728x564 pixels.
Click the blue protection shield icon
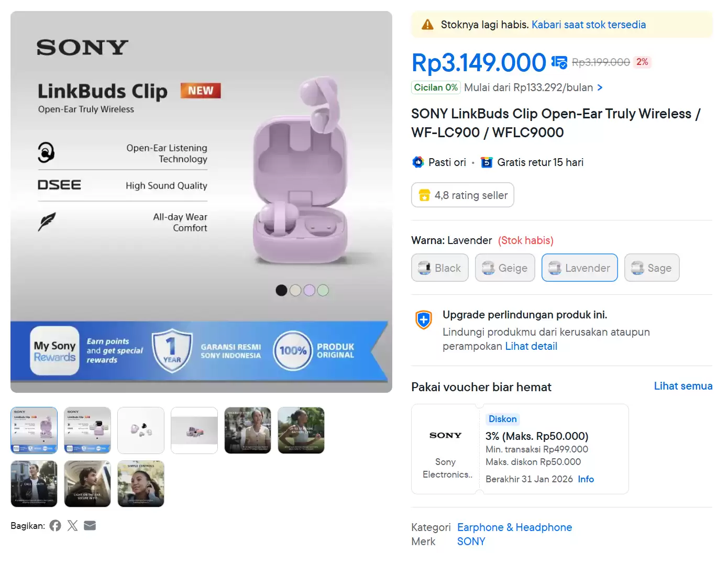point(423,319)
